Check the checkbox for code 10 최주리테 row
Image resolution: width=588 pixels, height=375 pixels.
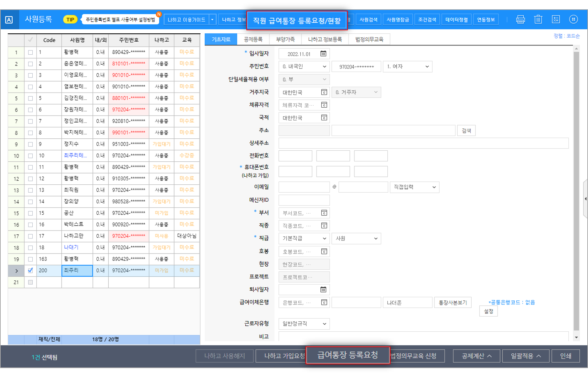[30, 156]
